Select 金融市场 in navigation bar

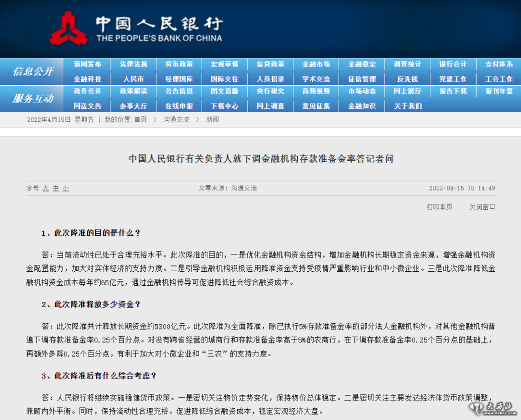pyautogui.click(x=316, y=64)
